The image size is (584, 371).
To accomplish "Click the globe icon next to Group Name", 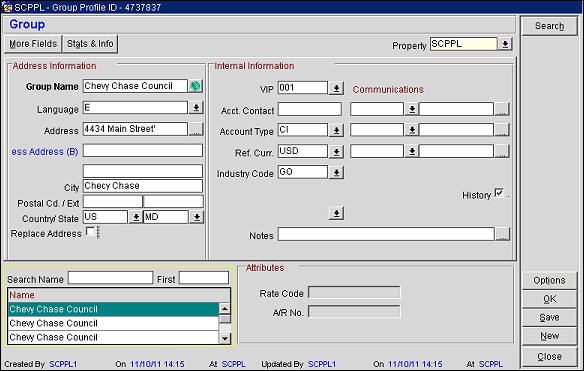I will pos(196,86).
